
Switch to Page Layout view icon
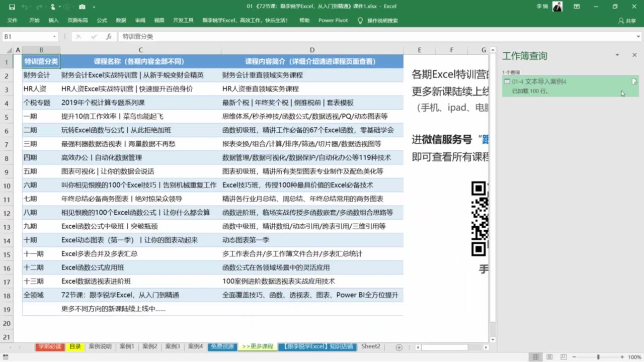click(550, 357)
